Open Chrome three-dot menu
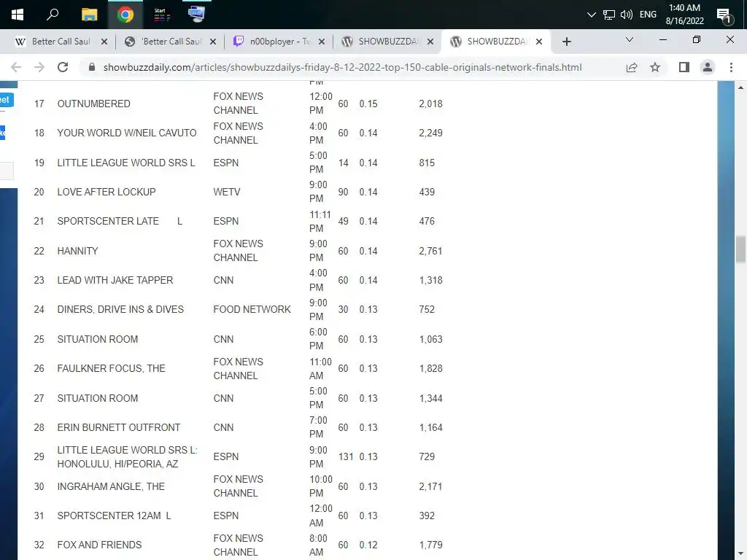The width and height of the screenshot is (747, 560). tap(731, 68)
